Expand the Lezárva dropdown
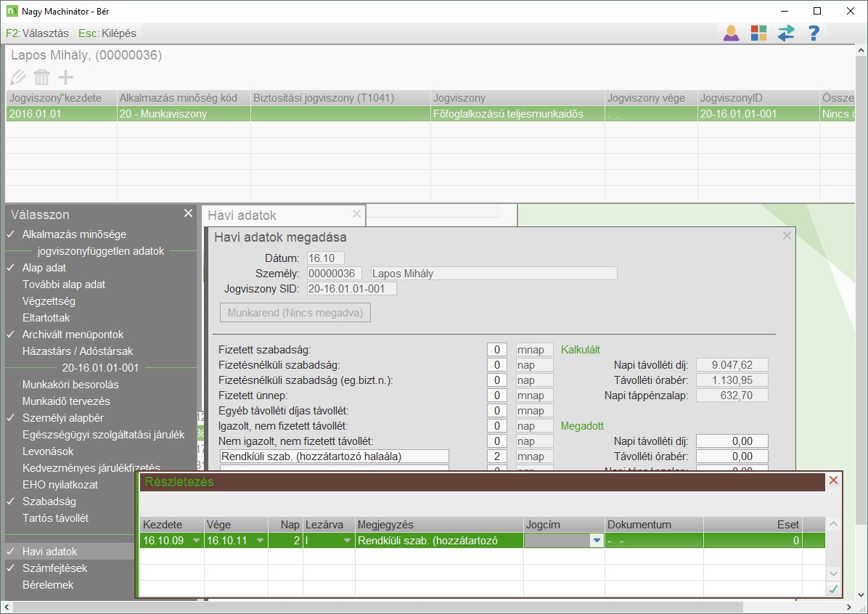Viewport: 868px width, 614px height. pyautogui.click(x=347, y=541)
